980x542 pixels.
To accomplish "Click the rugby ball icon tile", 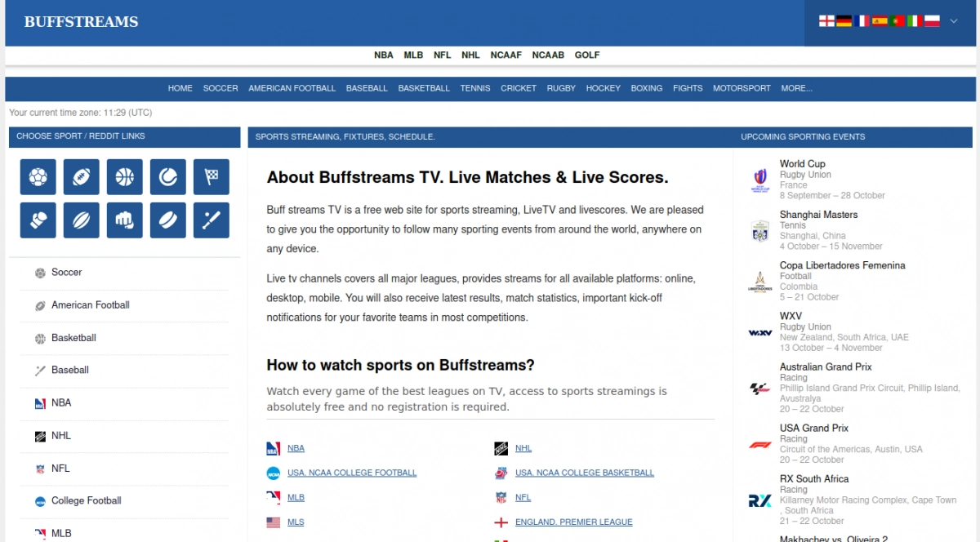I will (x=82, y=220).
